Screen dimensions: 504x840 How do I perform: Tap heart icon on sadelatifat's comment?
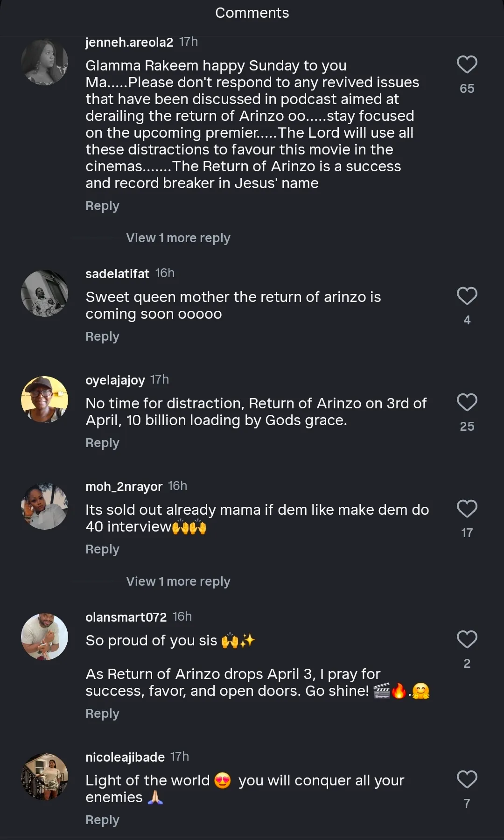tap(467, 296)
